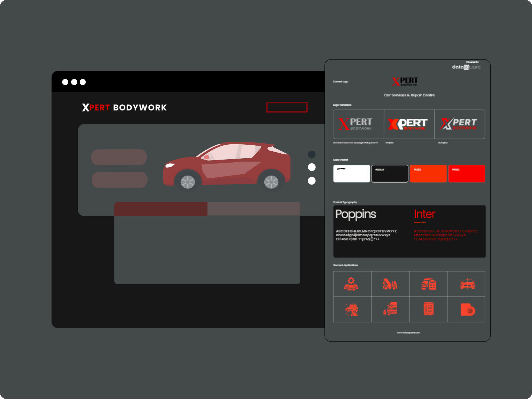Select the tow truck icon
Screen dimensions: 532x399
pyautogui.click(x=390, y=284)
